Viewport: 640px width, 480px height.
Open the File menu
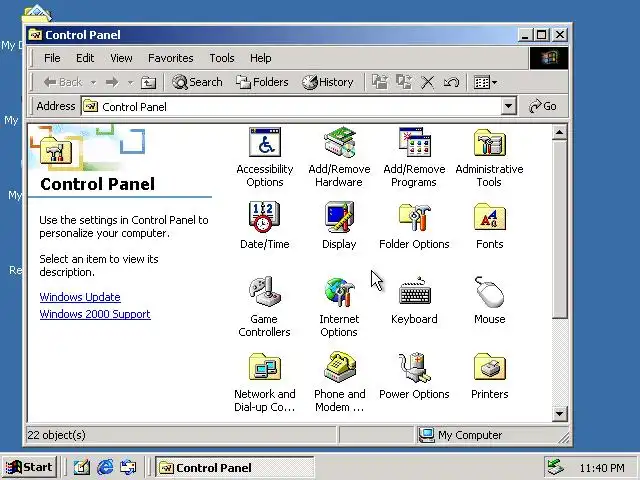[x=52, y=58]
